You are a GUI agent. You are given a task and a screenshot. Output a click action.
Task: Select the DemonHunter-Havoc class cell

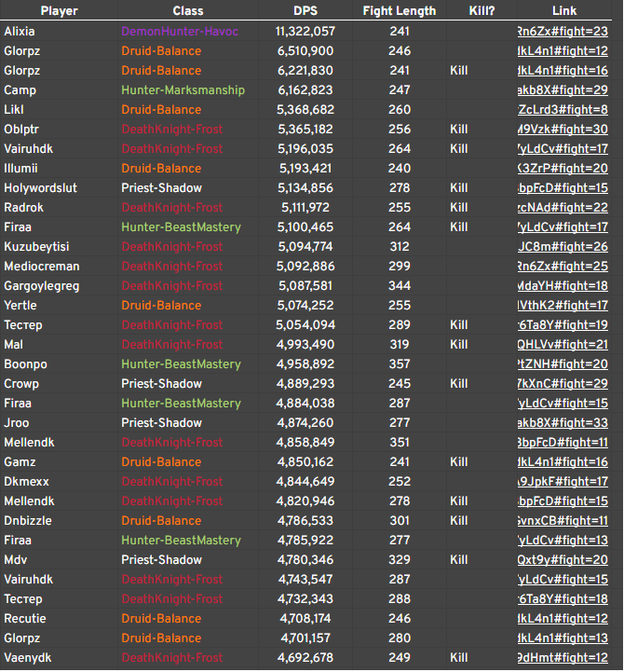(x=180, y=32)
